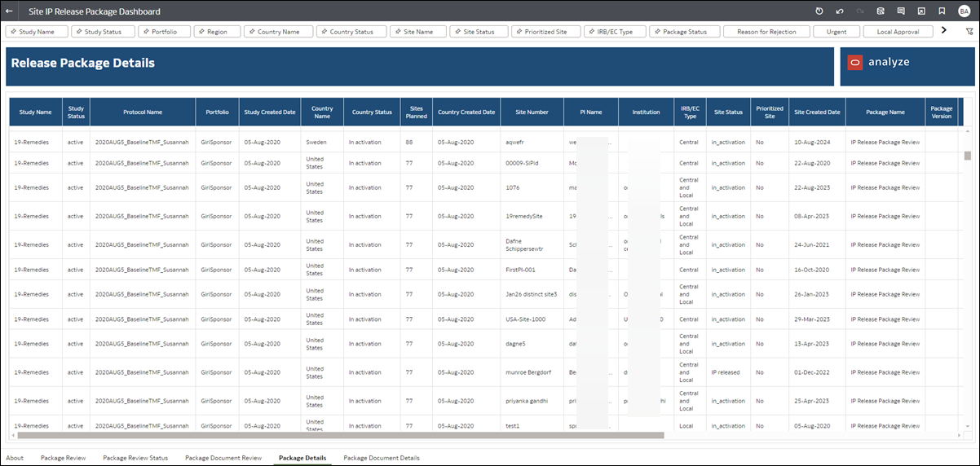The image size is (980, 466).
Task: Open the Country Name filter
Action: tap(278, 32)
